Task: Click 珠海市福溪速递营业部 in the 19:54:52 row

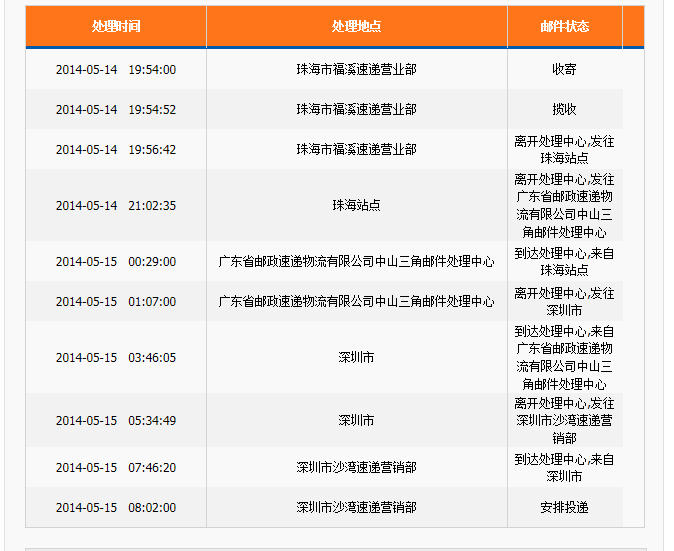Action: pos(356,110)
